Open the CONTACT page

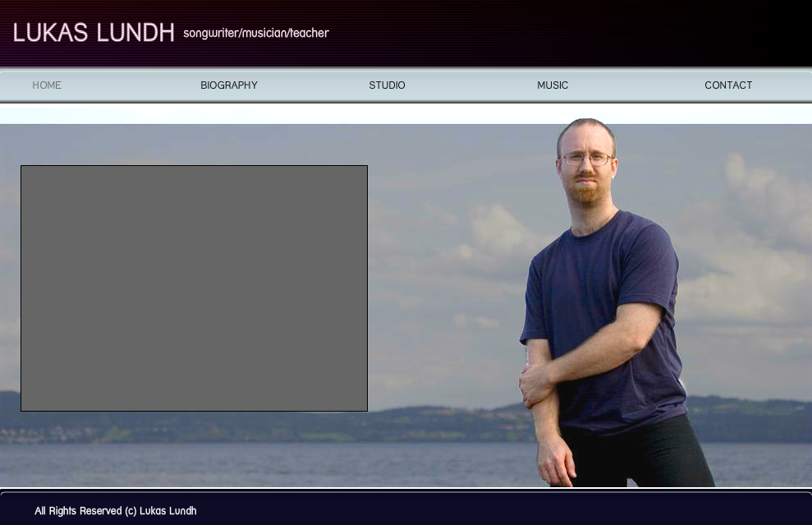coord(728,85)
